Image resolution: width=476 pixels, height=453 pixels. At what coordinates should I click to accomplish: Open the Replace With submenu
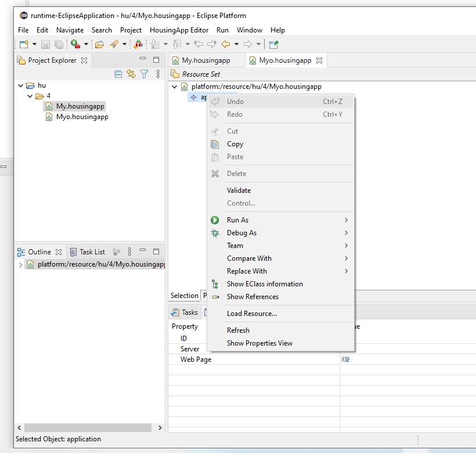(281, 271)
